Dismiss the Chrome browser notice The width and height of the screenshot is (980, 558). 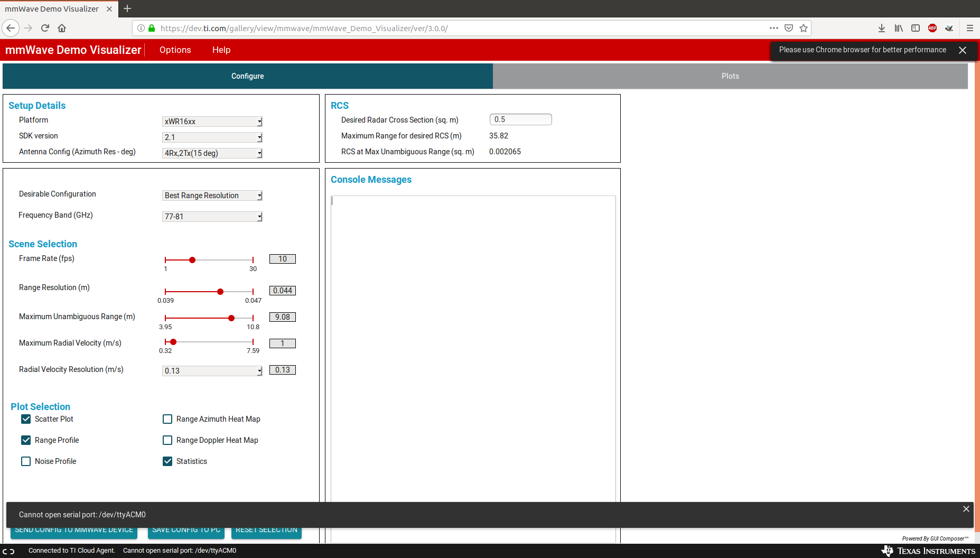click(963, 50)
